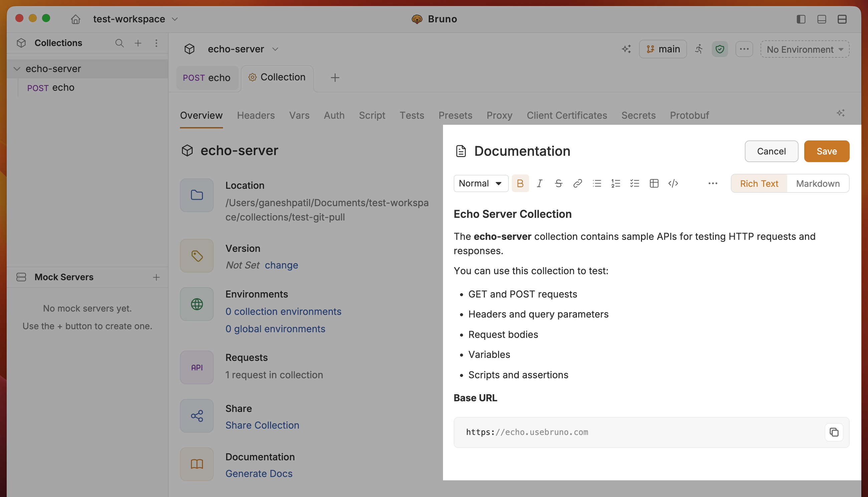Click the Echo Server Collection heading text
This screenshot has height=497, width=868.
pos(512,214)
